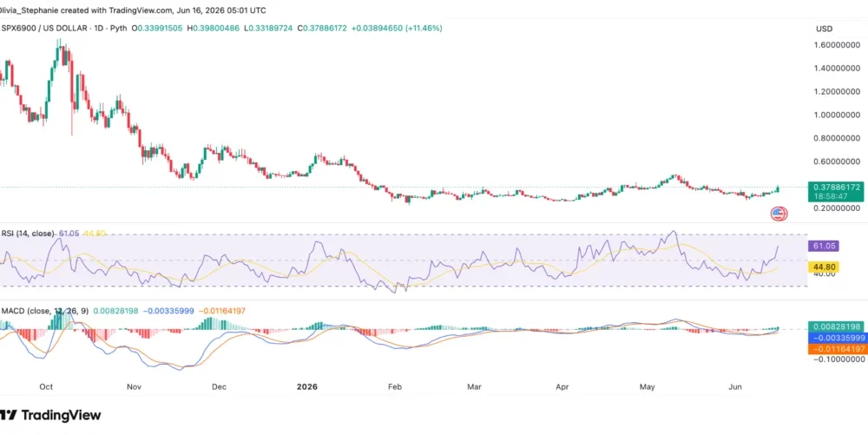Click the May label on time axis
The image size is (868, 435).
(647, 387)
